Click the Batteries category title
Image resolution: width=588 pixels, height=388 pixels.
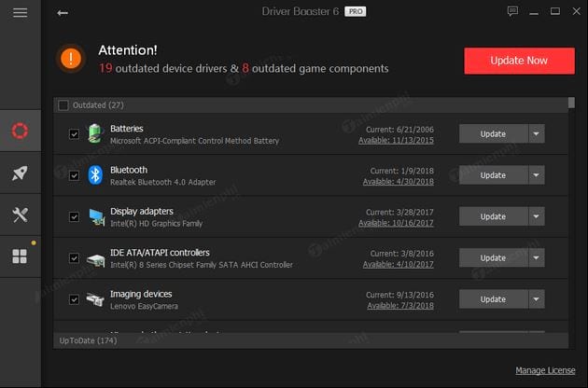pos(126,129)
